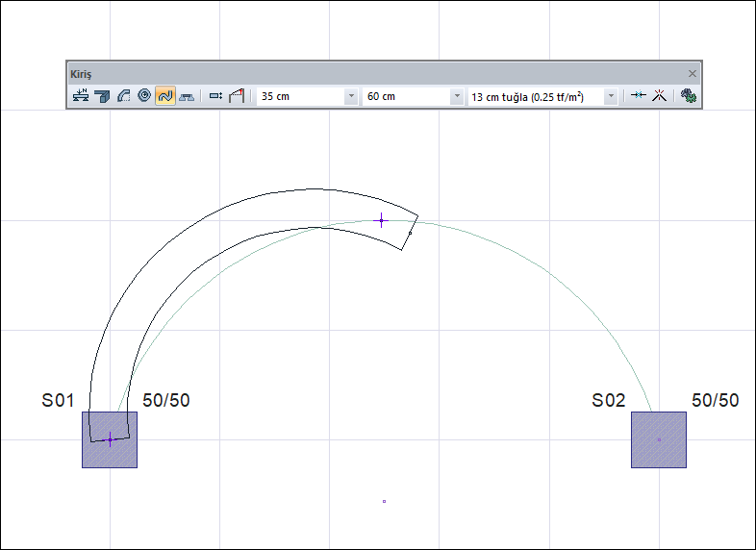Image resolution: width=756 pixels, height=550 pixels.
Task: Select the curved beam tool icon
Action: coord(123,96)
